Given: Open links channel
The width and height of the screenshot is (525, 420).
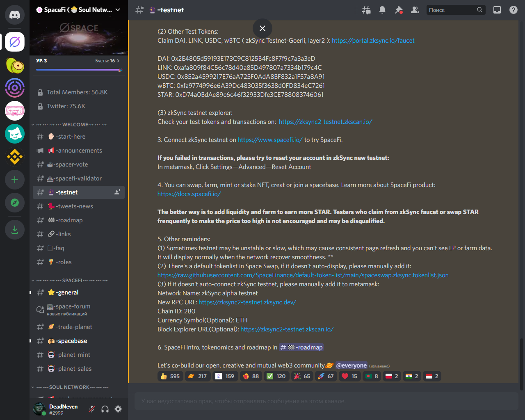Looking at the screenshot, I should 79,234.
